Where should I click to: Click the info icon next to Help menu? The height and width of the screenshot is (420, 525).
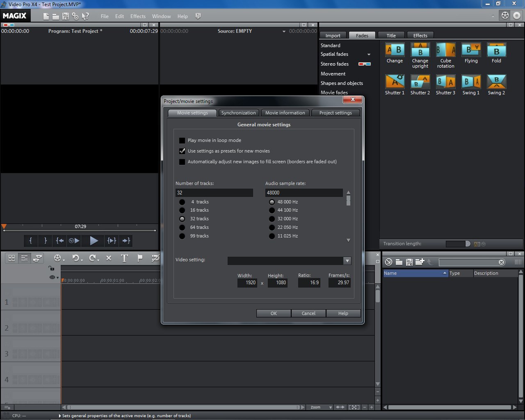[198, 16]
